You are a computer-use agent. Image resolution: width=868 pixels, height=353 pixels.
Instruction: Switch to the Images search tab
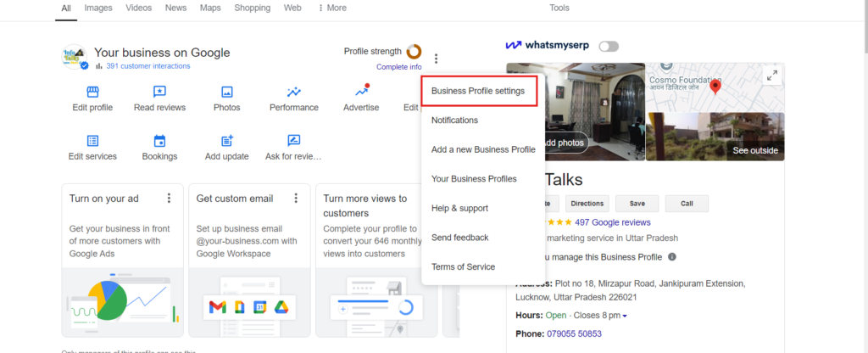tap(98, 8)
